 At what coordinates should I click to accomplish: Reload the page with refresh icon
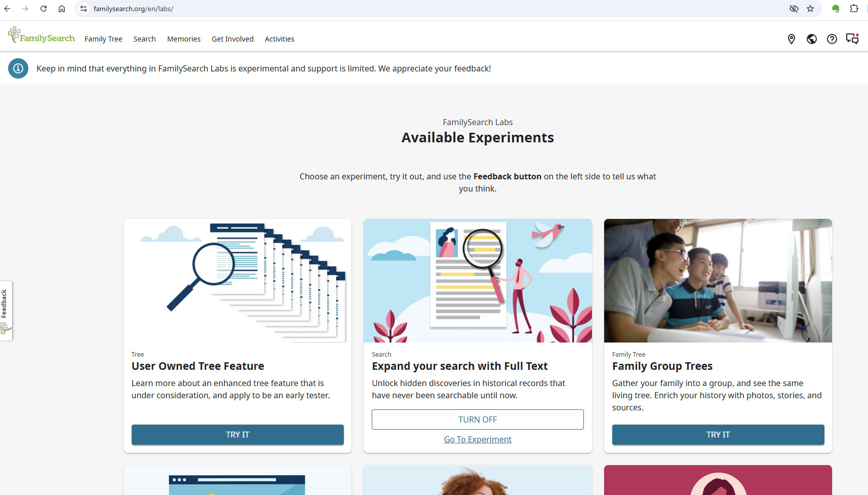coord(44,9)
